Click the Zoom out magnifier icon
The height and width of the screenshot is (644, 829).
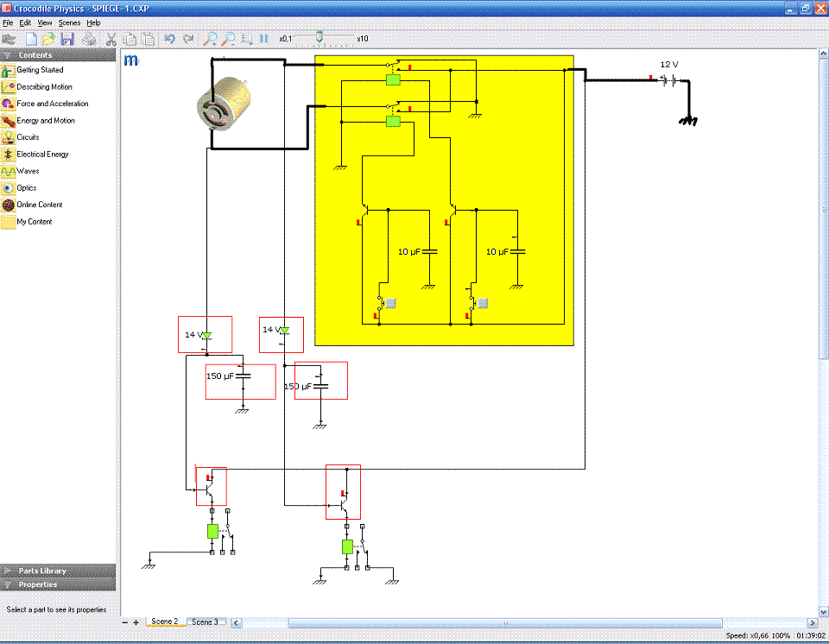click(x=228, y=39)
